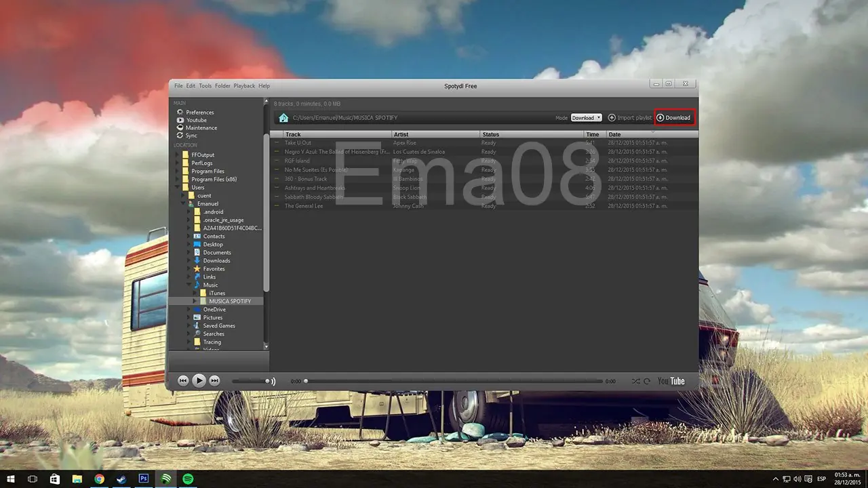The height and width of the screenshot is (488, 868).
Task: Expand the Downloads folder node
Action: (189, 261)
